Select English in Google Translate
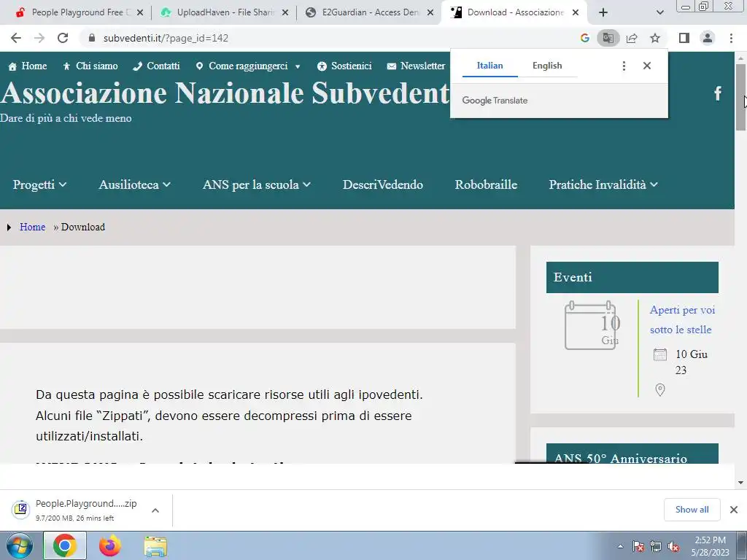 [x=547, y=66]
